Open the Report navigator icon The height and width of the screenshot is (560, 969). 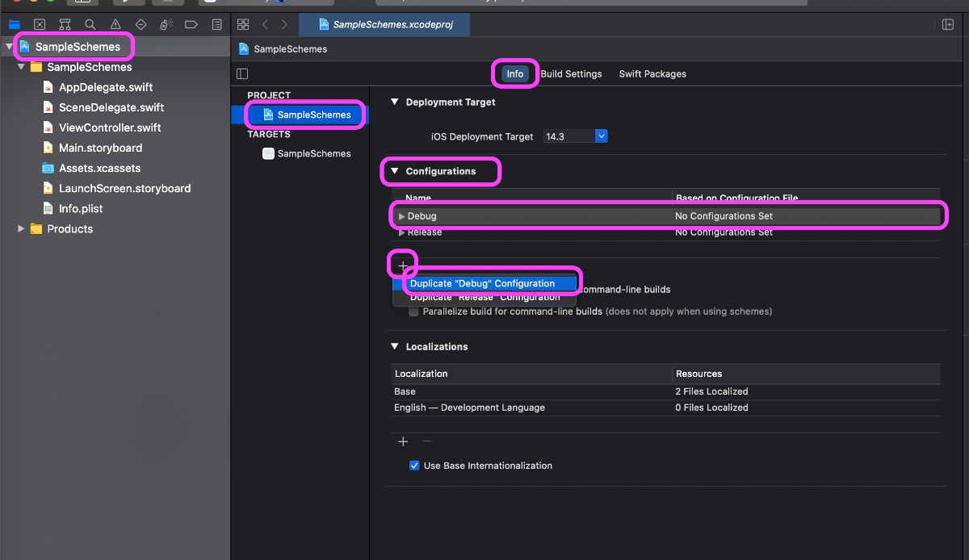(x=216, y=24)
